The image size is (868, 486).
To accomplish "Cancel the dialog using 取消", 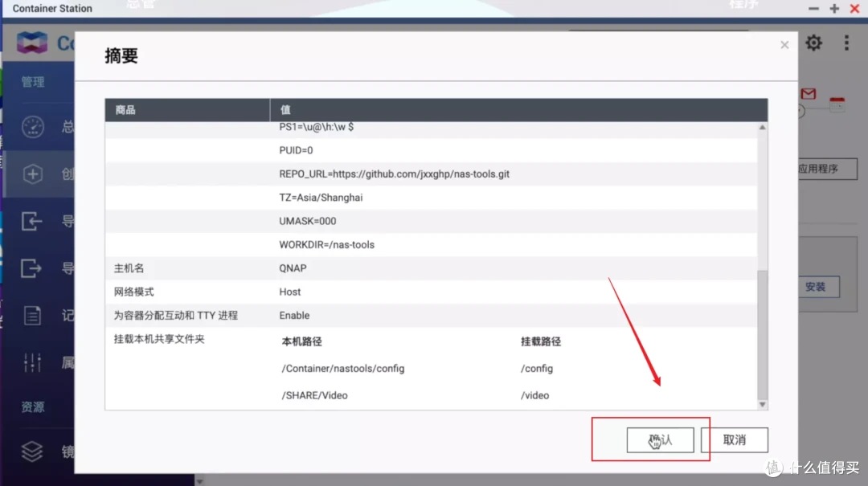I will point(733,439).
